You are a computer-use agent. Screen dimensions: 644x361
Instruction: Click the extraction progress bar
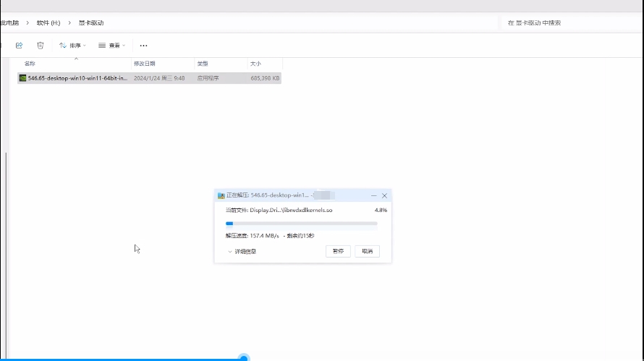[x=301, y=224]
